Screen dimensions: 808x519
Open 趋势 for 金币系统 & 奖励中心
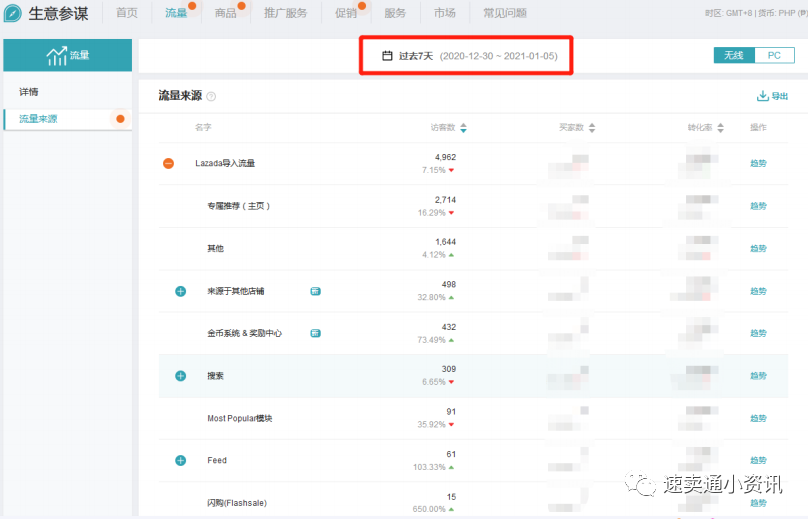(758, 333)
